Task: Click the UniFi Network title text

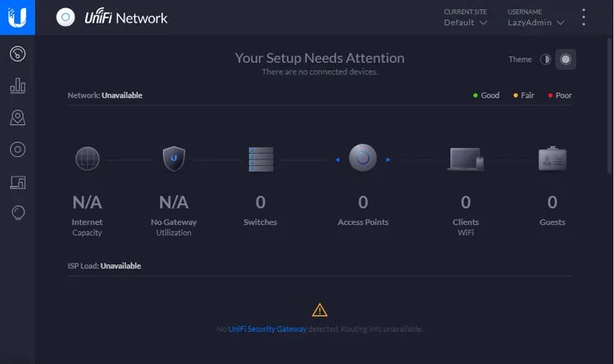Action: [126, 18]
